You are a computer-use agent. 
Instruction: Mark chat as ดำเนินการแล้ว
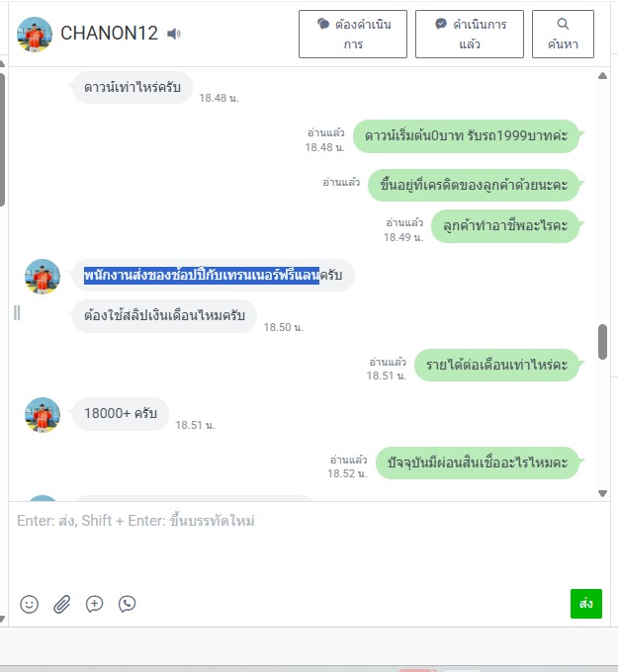tap(470, 35)
